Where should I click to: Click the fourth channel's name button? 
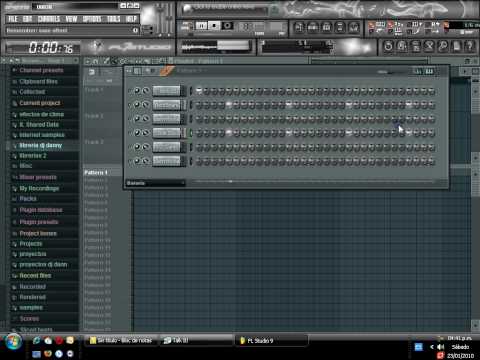point(167,133)
